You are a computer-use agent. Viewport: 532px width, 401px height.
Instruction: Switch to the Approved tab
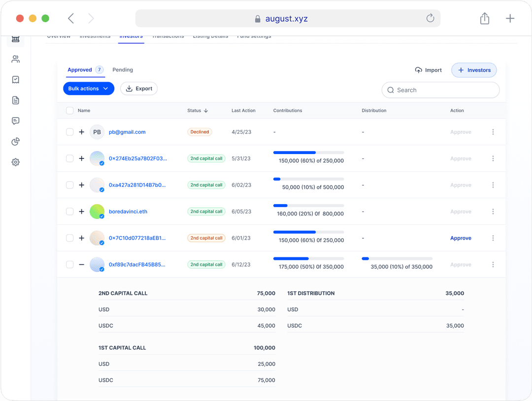(x=86, y=70)
